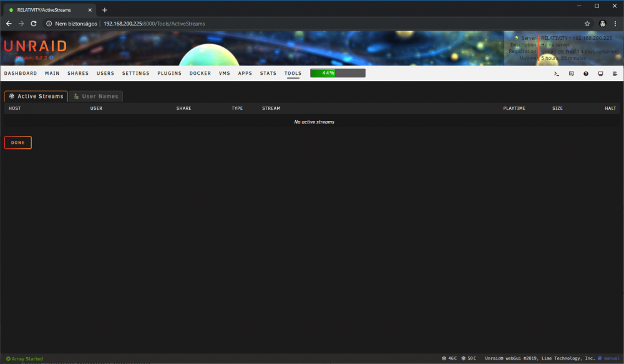
Task: Click the 46C temperature icon in footer
Action: [444, 358]
